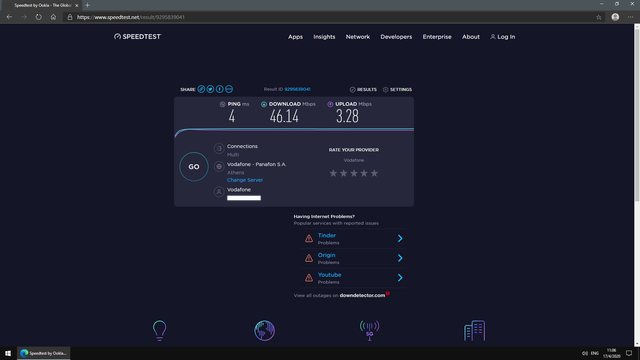
Task: Start test with GO button
Action: coord(194,167)
